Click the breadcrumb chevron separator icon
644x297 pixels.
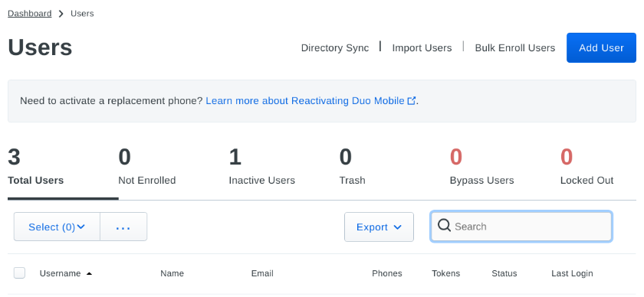point(61,14)
